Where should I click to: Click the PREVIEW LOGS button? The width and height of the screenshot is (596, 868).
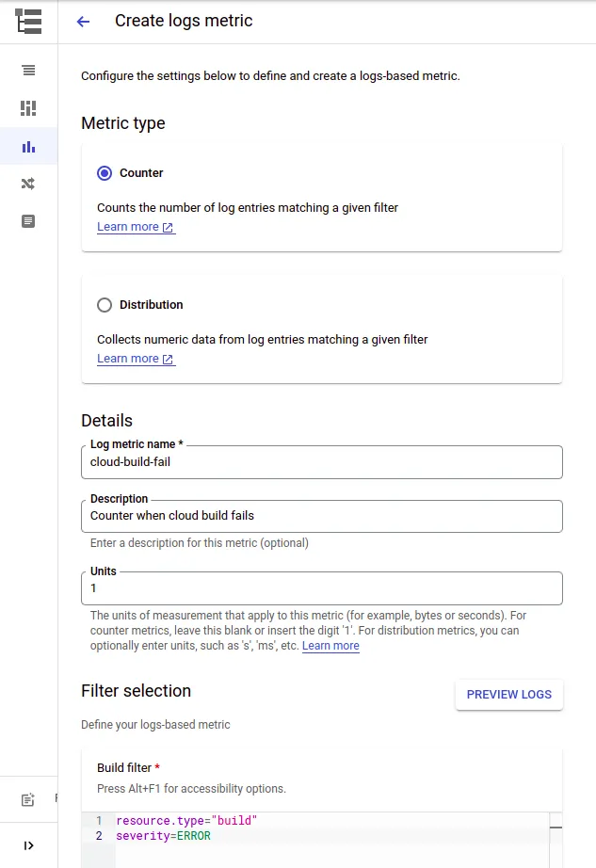[x=508, y=695]
